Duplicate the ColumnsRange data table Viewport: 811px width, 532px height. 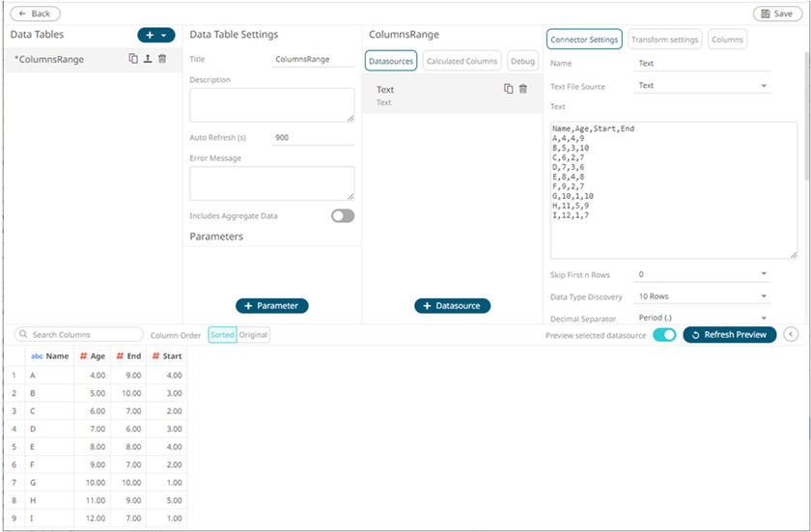tap(133, 59)
